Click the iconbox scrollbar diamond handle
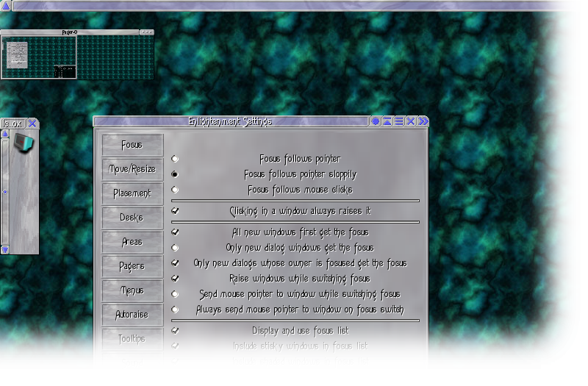The width and height of the screenshot is (588, 386). (x=5, y=192)
